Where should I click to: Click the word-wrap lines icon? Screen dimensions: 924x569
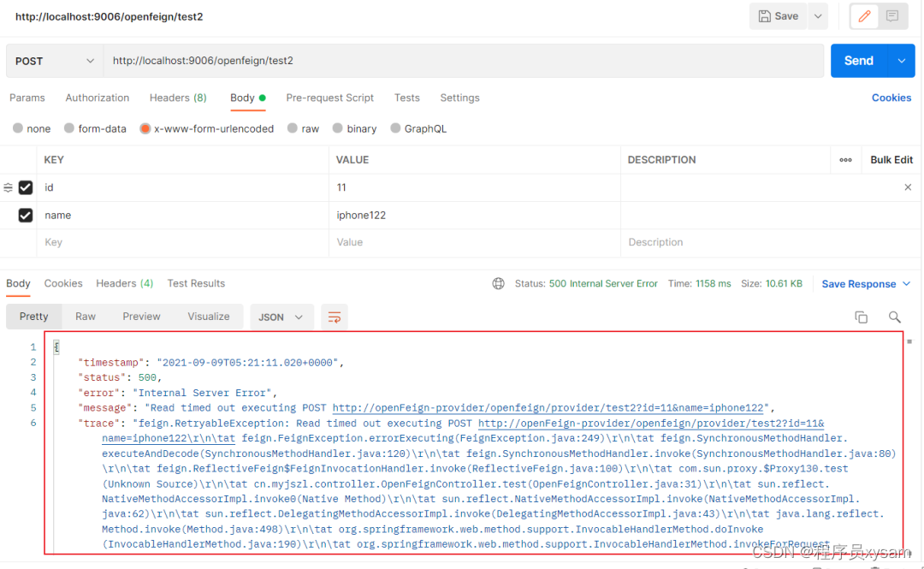click(x=335, y=317)
